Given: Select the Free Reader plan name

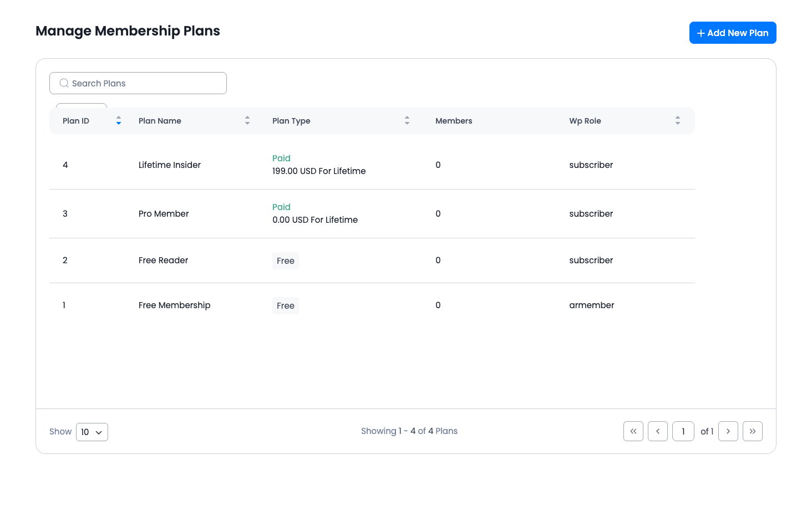Looking at the screenshot, I should 163,260.
